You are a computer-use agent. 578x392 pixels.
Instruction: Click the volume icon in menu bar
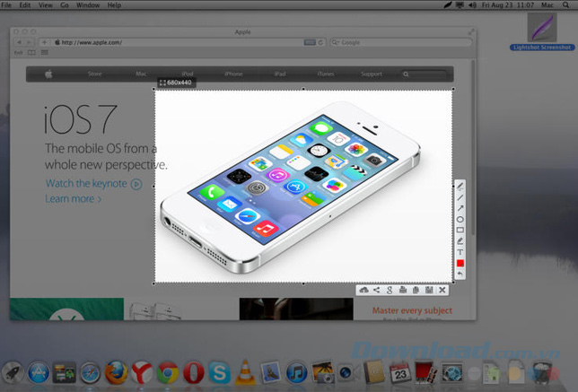pyautogui.click(x=472, y=4)
